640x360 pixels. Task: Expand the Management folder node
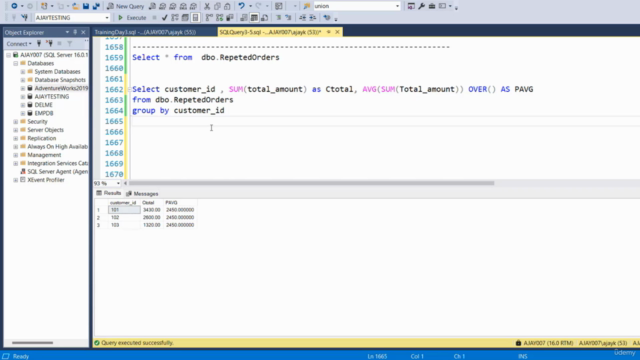pyautogui.click(x=16, y=155)
